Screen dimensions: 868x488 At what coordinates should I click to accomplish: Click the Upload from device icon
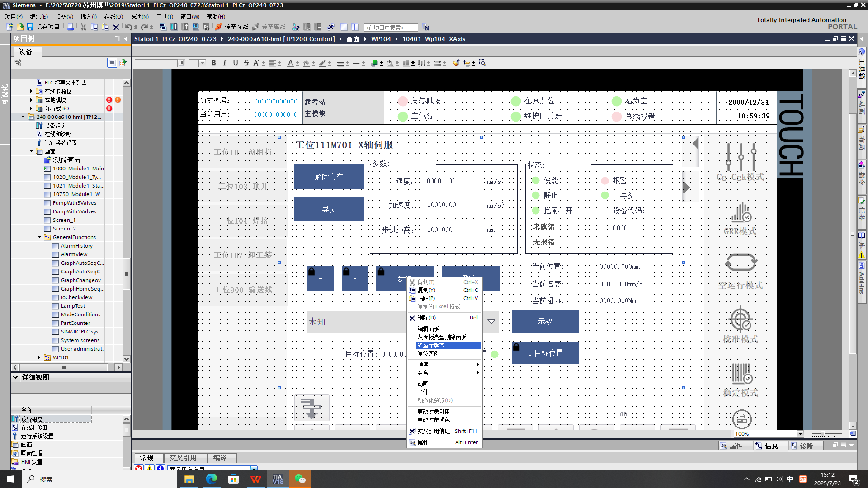(185, 27)
